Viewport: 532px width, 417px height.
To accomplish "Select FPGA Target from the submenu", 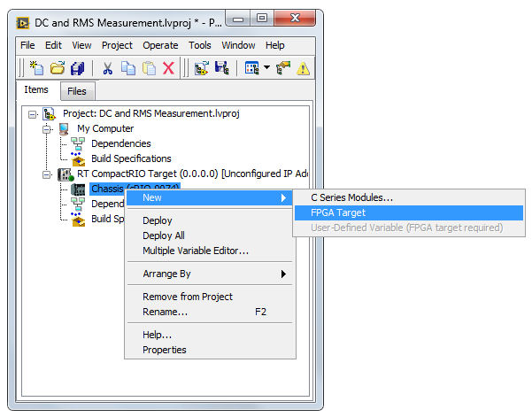I will 338,212.
